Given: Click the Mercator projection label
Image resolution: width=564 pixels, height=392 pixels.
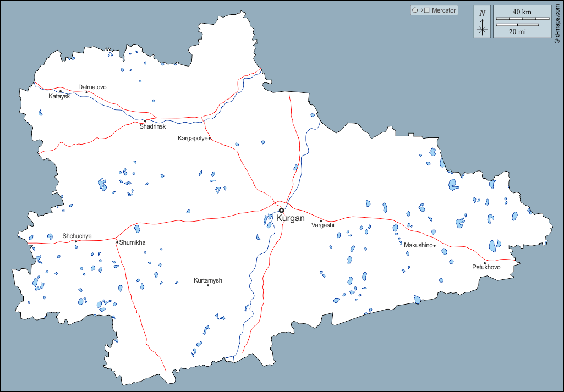Looking at the screenshot, I should [x=444, y=10].
